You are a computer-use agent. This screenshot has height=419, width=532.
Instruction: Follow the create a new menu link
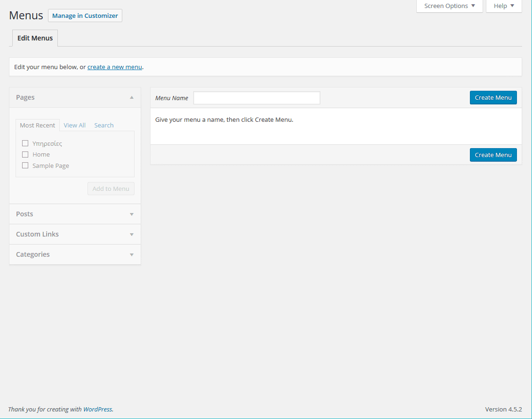(115, 67)
